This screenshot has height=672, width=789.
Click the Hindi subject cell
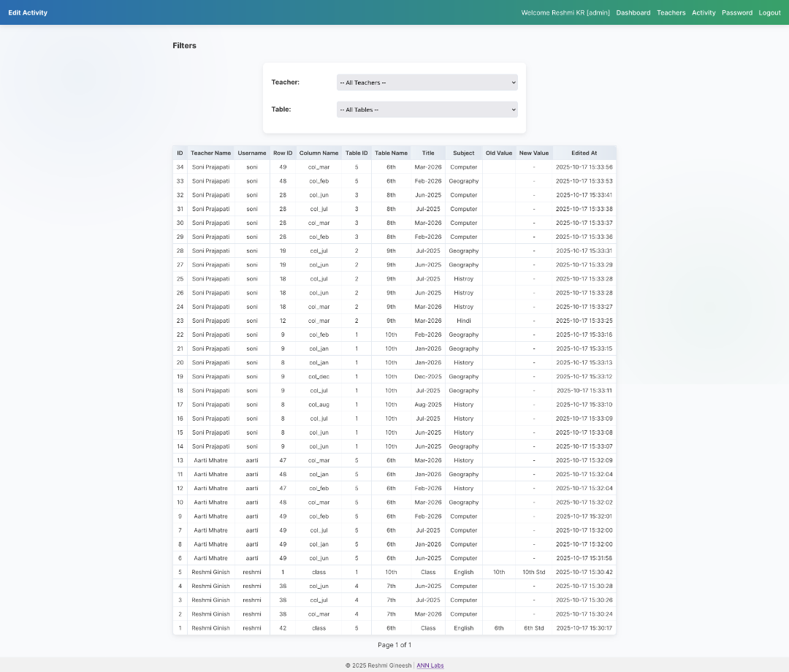pyautogui.click(x=463, y=321)
